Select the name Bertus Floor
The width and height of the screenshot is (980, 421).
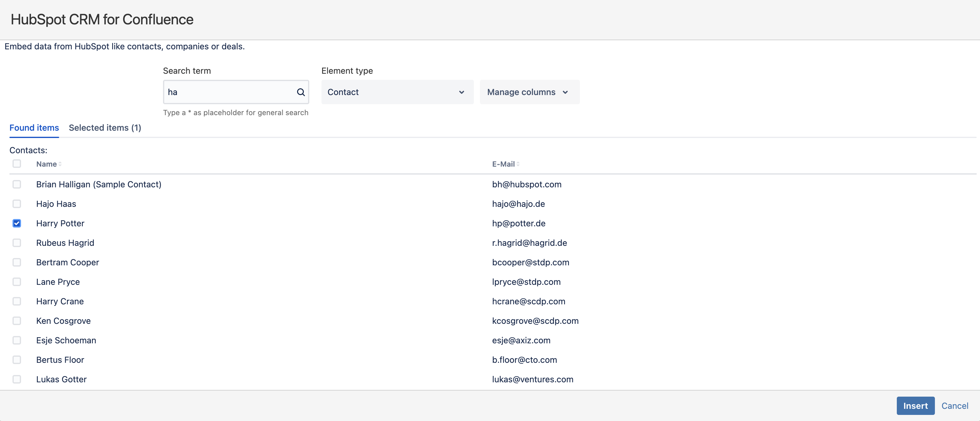tap(60, 360)
